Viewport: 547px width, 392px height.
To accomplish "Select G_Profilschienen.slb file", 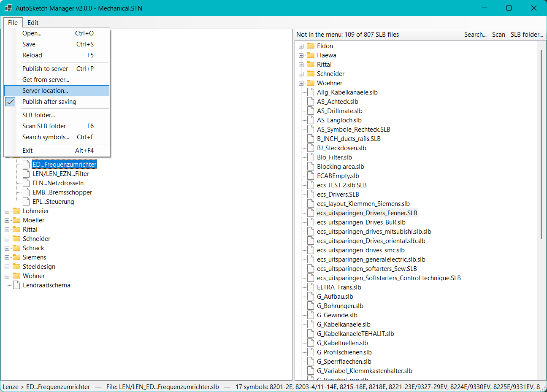I will click(344, 352).
